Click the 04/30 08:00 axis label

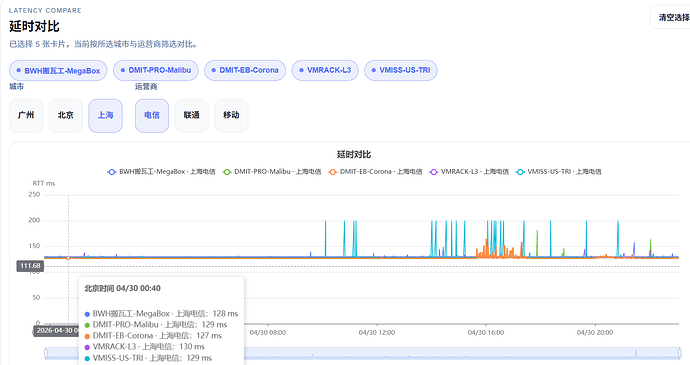point(268,332)
